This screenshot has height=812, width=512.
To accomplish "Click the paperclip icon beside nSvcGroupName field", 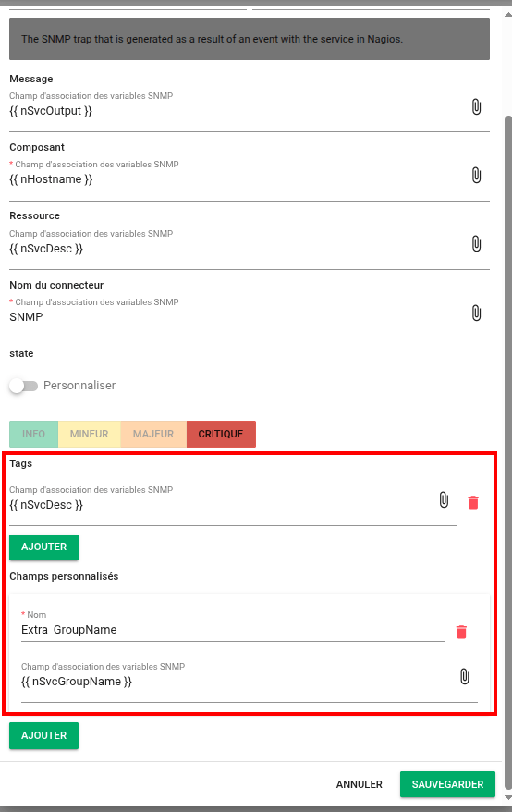I will coord(464,676).
